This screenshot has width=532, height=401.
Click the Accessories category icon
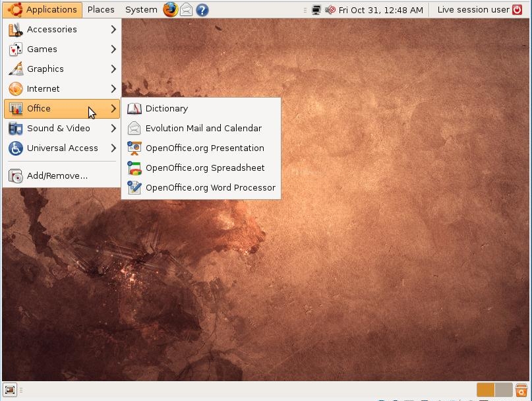click(x=16, y=30)
